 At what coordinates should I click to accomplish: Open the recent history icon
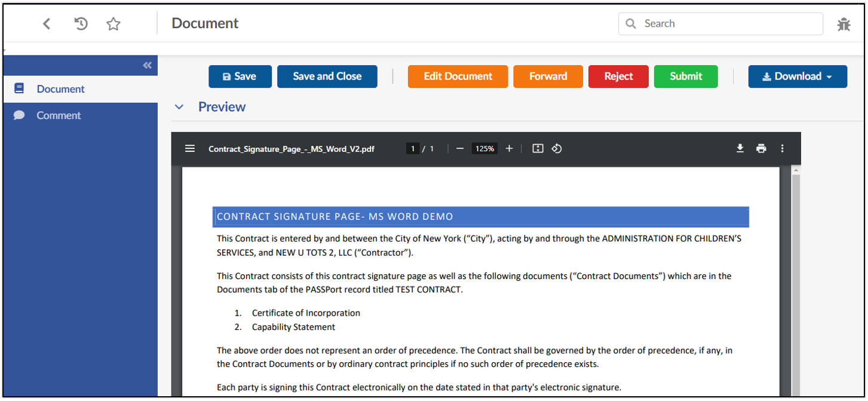[x=81, y=24]
